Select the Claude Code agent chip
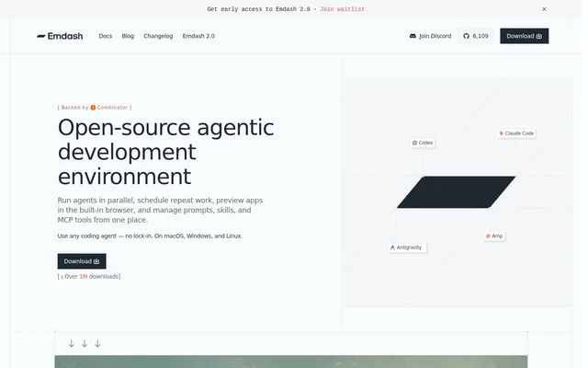 [516, 133]
